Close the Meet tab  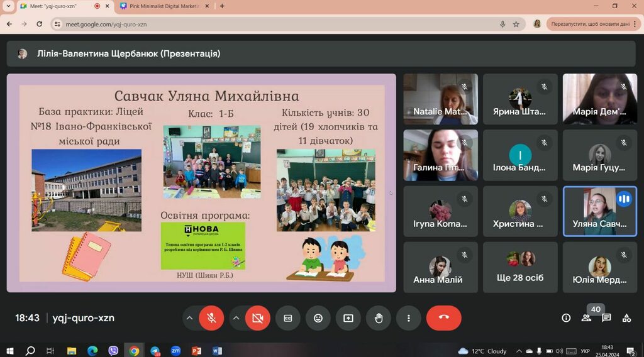(x=107, y=6)
